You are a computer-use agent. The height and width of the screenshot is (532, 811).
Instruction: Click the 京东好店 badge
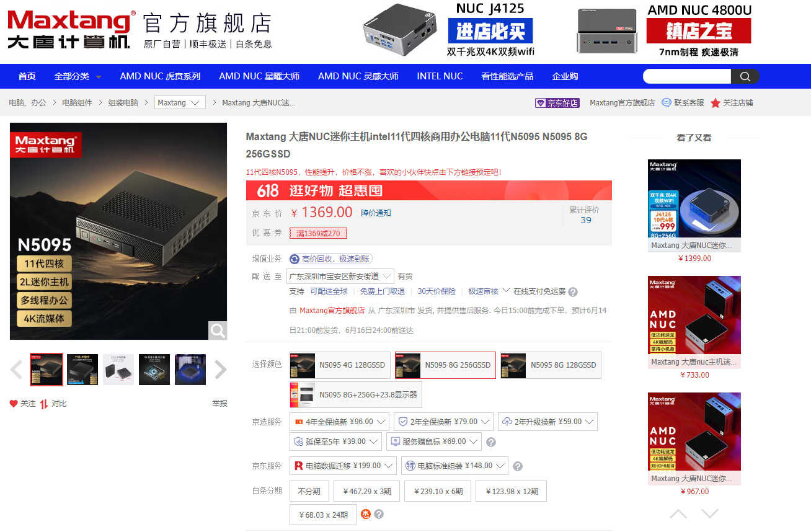[557, 103]
